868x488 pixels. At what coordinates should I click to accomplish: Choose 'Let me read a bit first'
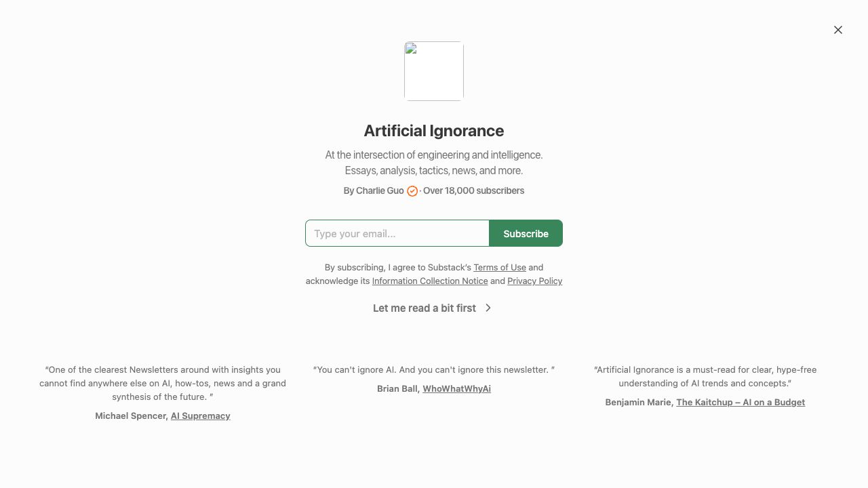click(425, 308)
